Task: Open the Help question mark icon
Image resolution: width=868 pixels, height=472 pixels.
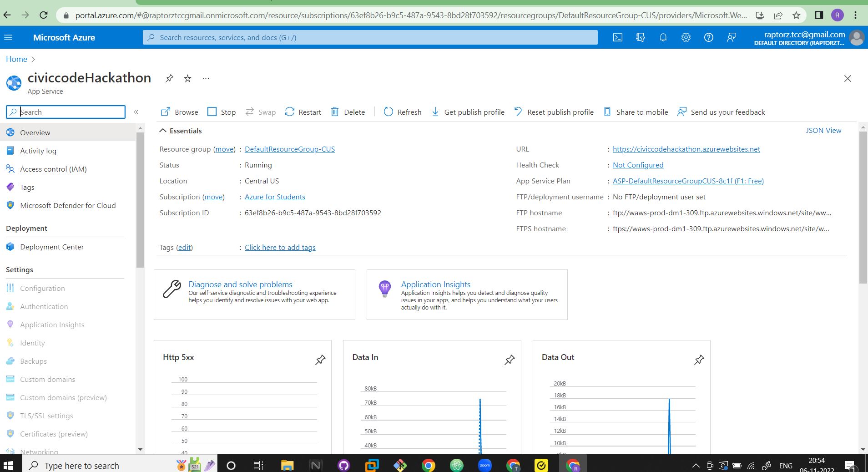Action: (709, 37)
